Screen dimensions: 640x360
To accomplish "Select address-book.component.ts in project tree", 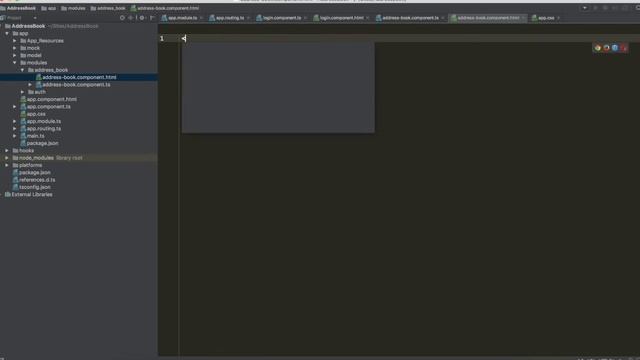I will (76, 85).
